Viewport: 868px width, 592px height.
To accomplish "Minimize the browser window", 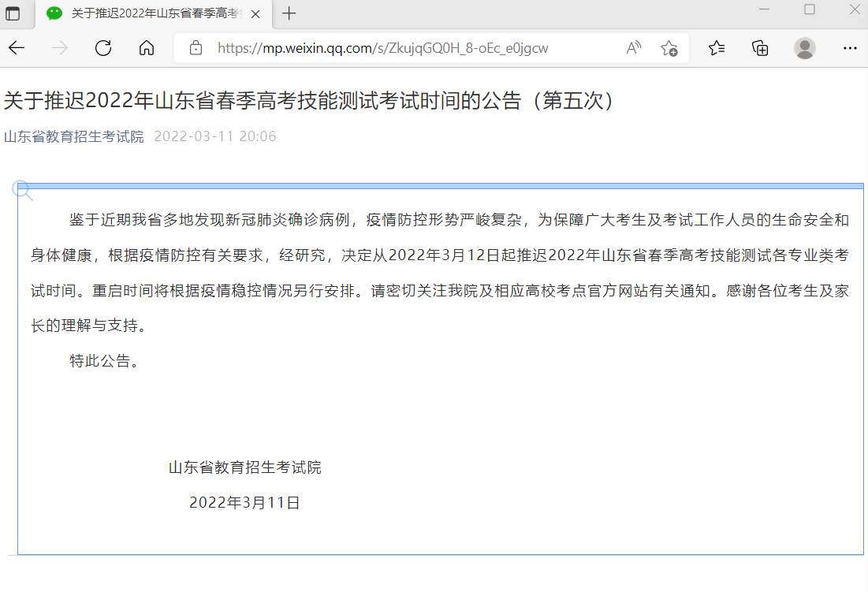I will tap(765, 9).
